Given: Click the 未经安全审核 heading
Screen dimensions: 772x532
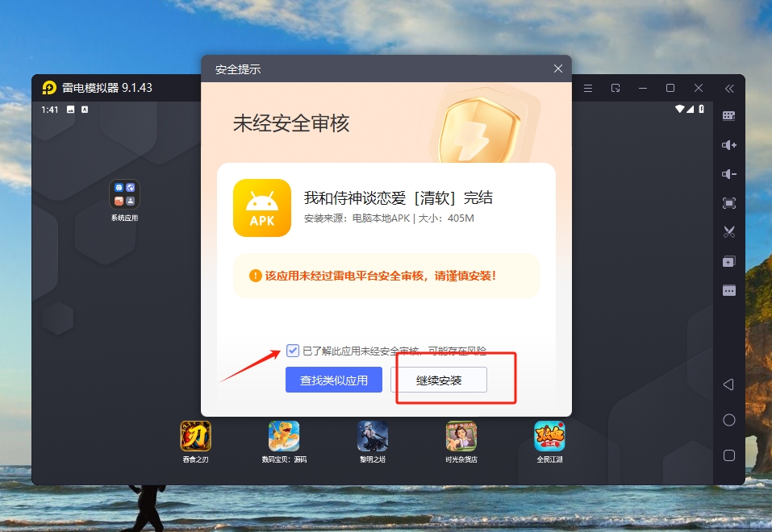Looking at the screenshot, I should [291, 123].
